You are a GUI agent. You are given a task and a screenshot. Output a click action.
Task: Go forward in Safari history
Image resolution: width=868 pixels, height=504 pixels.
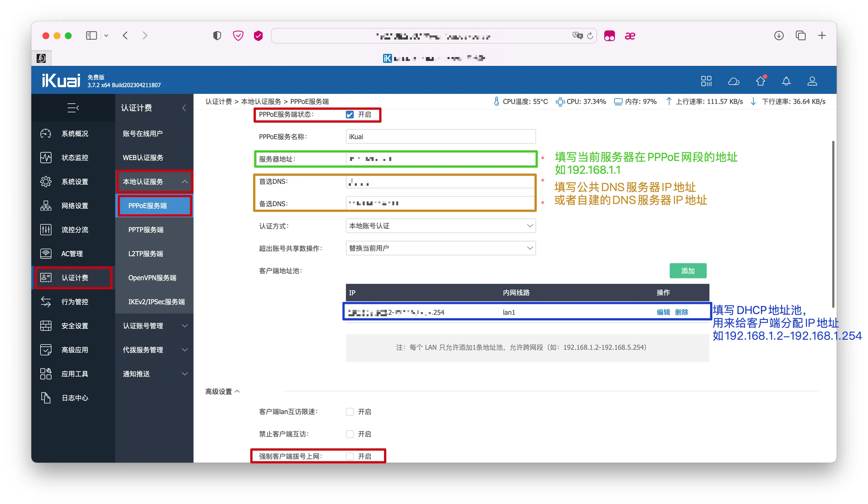(145, 35)
